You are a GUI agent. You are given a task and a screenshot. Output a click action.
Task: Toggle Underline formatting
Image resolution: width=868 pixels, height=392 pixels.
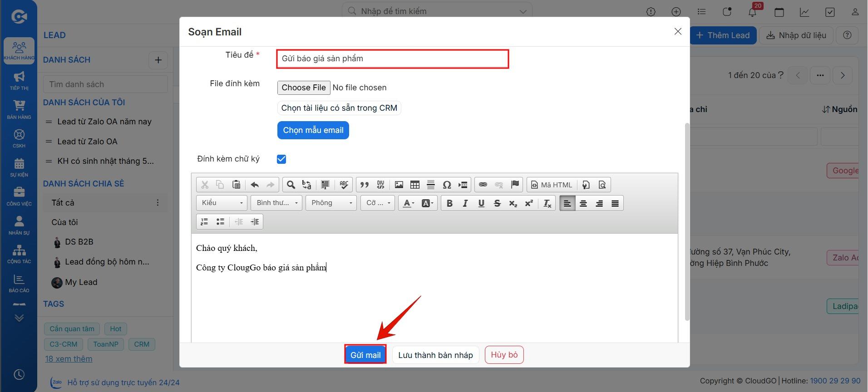point(481,203)
